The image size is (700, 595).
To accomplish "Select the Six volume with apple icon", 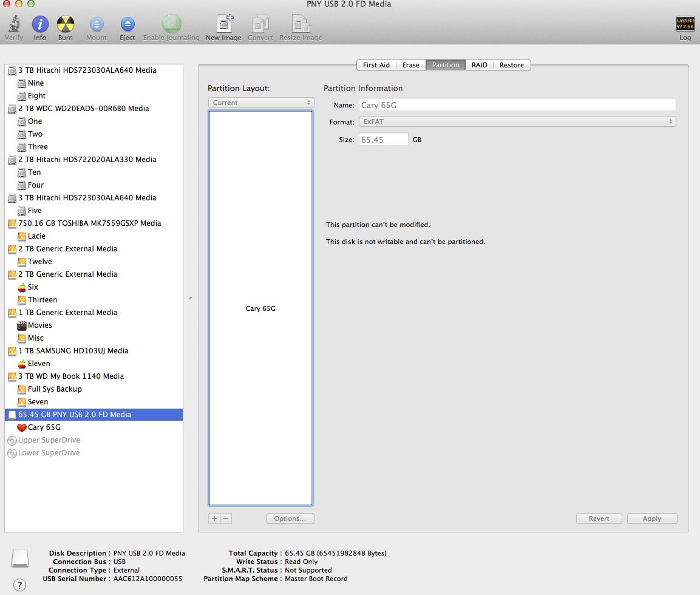I will tap(93, 287).
